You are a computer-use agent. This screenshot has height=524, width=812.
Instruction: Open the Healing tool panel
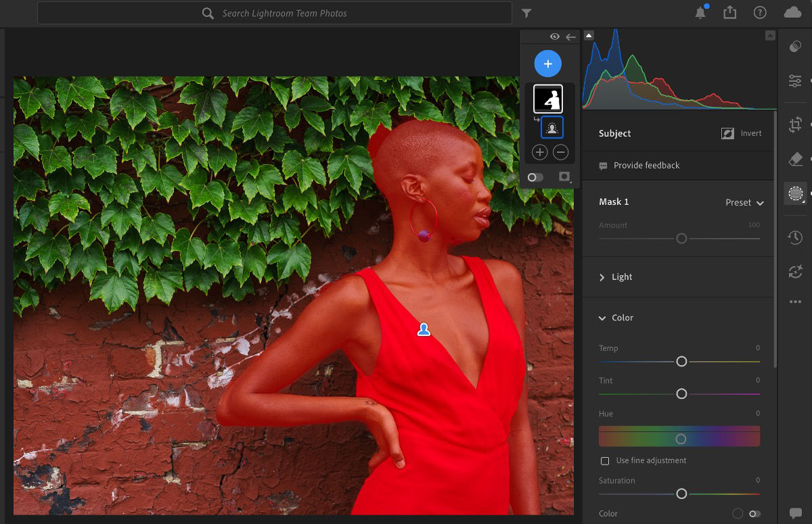click(796, 159)
